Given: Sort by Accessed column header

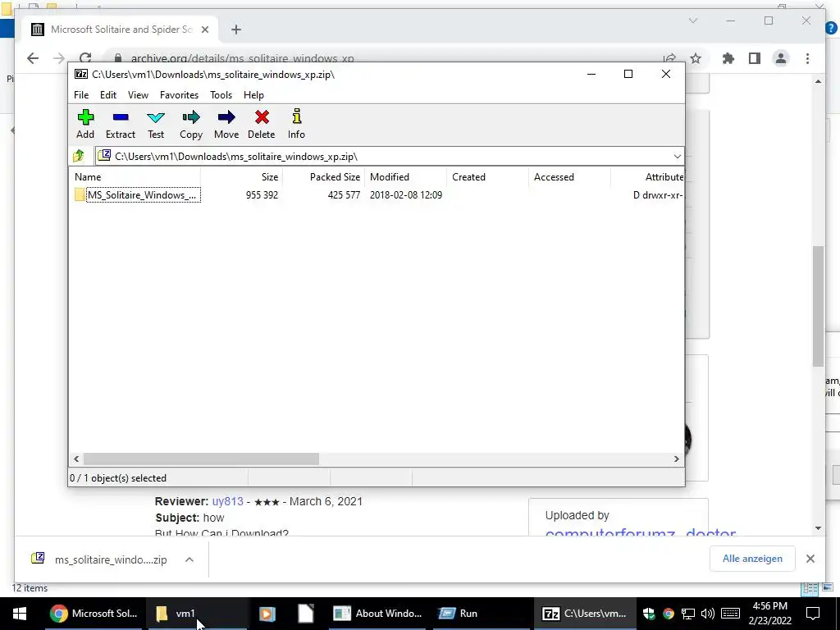Looking at the screenshot, I should [569, 177].
